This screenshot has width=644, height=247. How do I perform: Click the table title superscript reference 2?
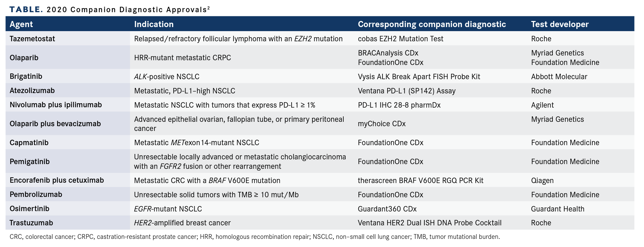point(209,8)
